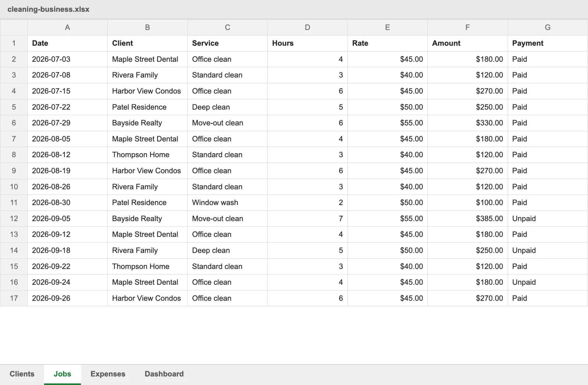Image resolution: width=588 pixels, height=385 pixels.
Task: Click the Payment header cell
Action: (x=548, y=43)
